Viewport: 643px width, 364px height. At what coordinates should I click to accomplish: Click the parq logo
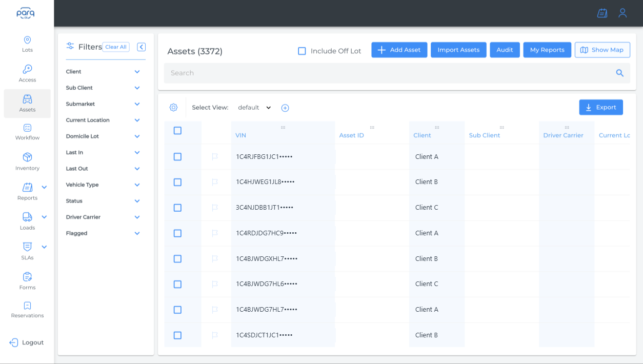coord(27,13)
